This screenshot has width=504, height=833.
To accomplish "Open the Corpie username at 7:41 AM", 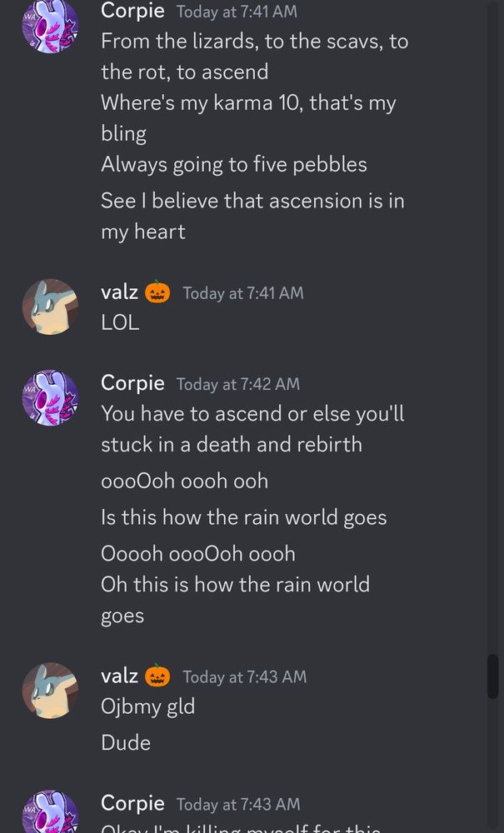I will coord(132,10).
